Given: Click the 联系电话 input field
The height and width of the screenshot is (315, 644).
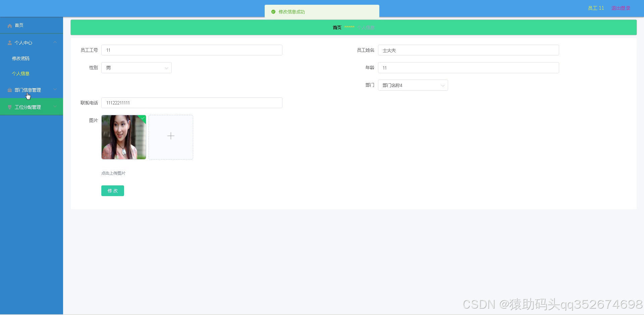Looking at the screenshot, I should 192,103.
